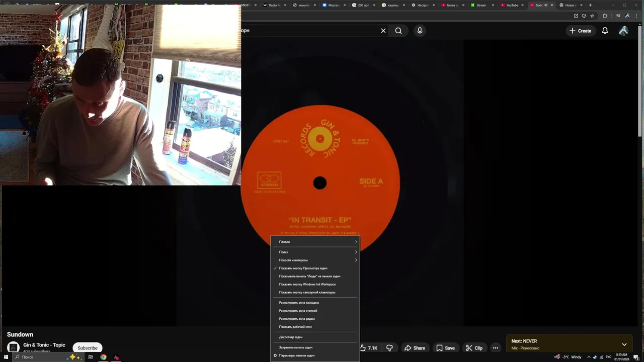Choose Расположить окна каскадом
The width and height of the screenshot is (644, 362).
pyautogui.click(x=315, y=303)
